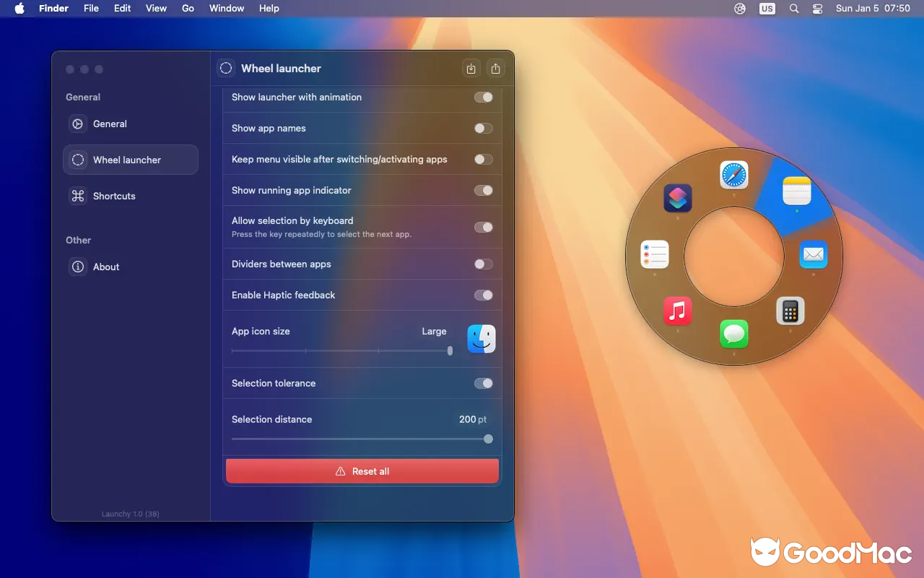Select the Notes icon in the wheel
This screenshot has height=578, width=924.
coord(797,191)
